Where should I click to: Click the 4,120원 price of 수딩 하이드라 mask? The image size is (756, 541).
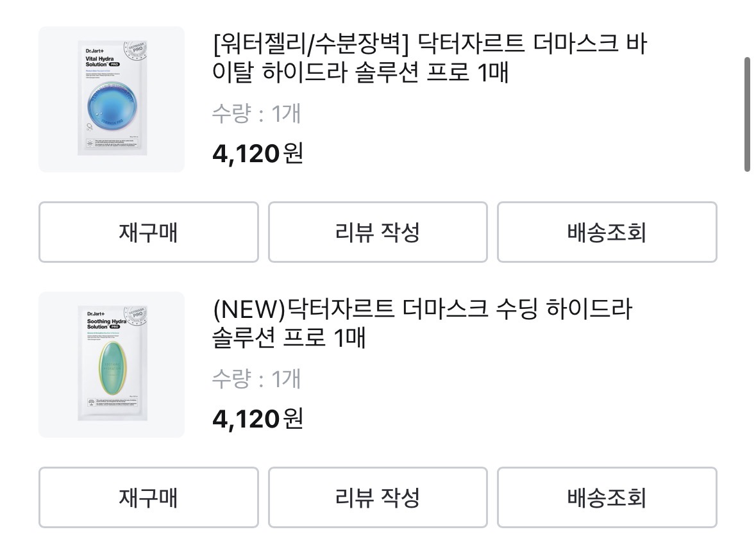tap(258, 419)
